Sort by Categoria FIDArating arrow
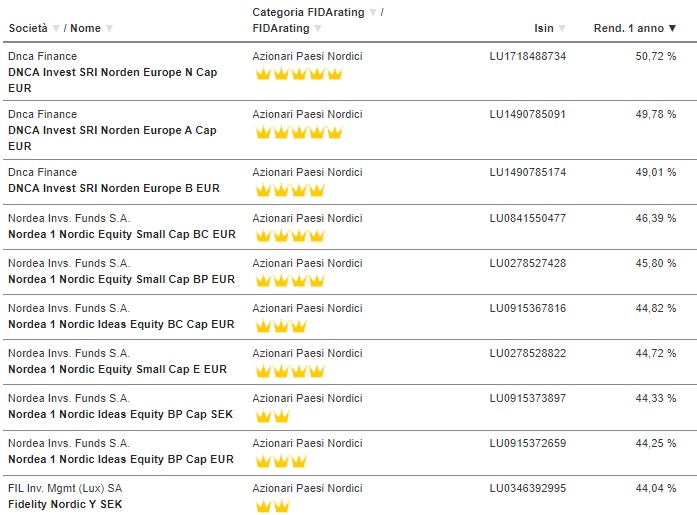697x515 pixels. [373, 12]
